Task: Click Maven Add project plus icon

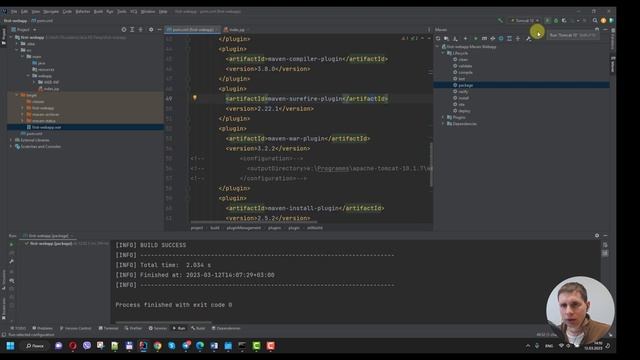Action: point(465,38)
